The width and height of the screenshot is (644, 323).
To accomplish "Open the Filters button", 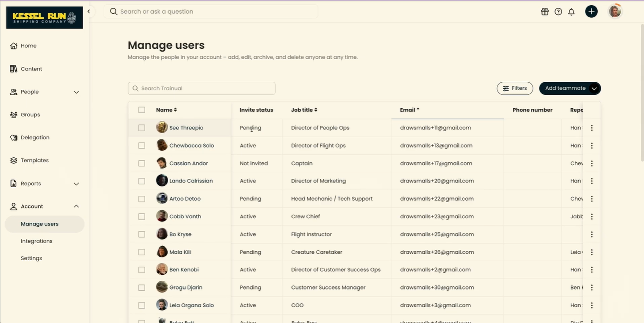I will coord(515,88).
